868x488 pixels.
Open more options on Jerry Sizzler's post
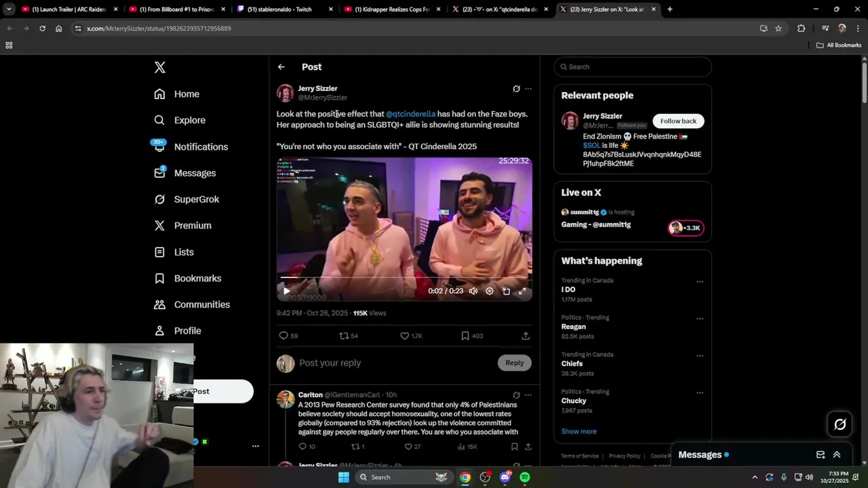tap(528, 89)
